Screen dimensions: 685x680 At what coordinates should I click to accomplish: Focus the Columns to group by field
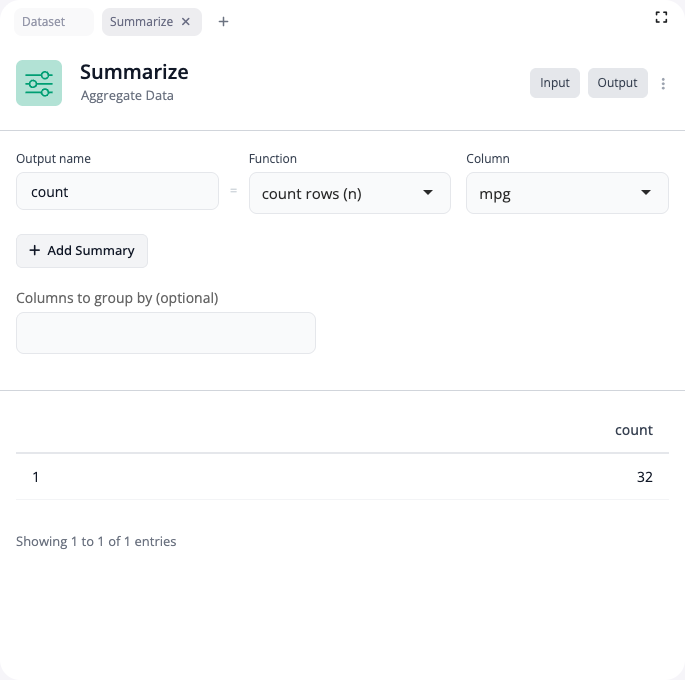pyautogui.click(x=166, y=333)
